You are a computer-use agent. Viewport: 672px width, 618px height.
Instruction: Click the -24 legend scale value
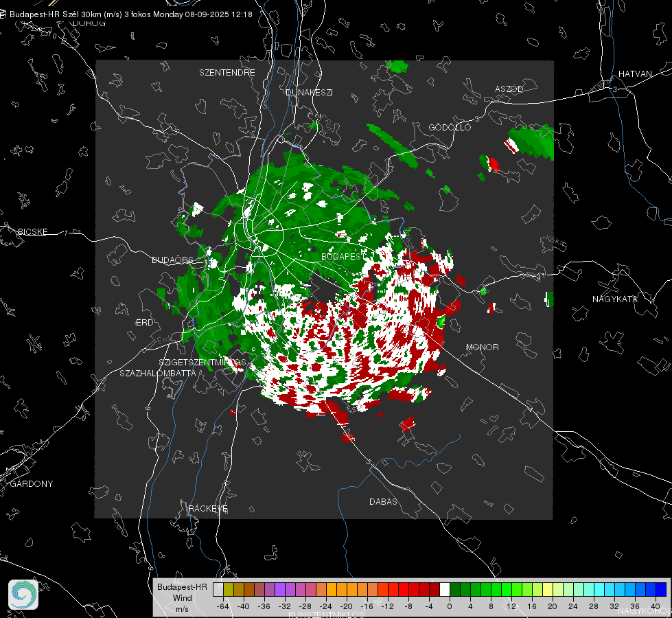point(326,606)
